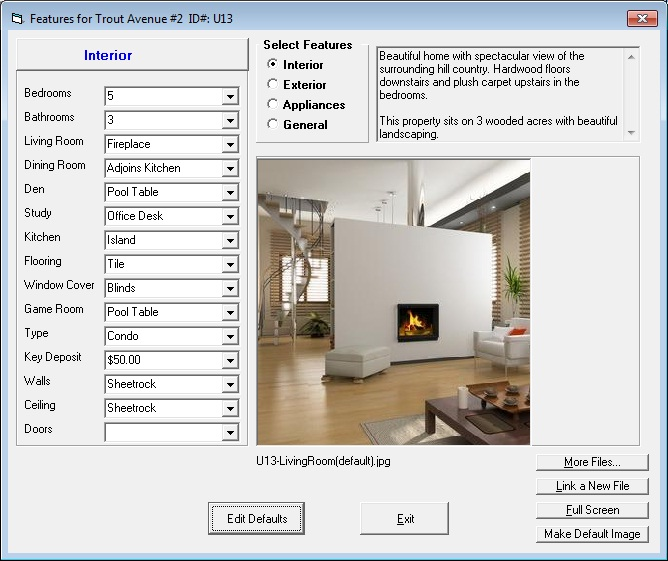Select the Interior radio button
This screenshot has width=668, height=561.
273,65
